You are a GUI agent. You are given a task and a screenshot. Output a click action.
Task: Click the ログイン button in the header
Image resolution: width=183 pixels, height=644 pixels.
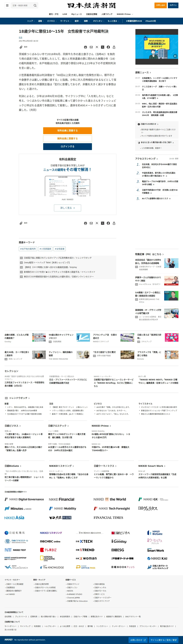click(x=173, y=5)
